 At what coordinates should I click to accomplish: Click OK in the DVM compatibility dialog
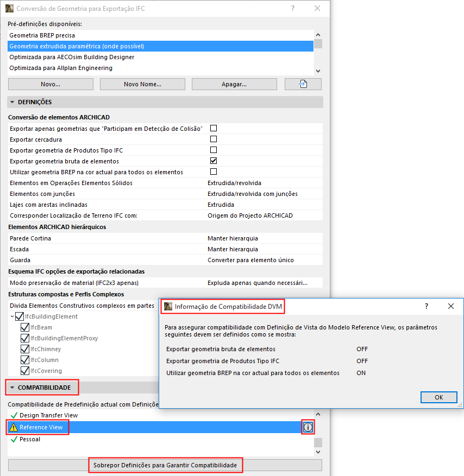[439, 397]
